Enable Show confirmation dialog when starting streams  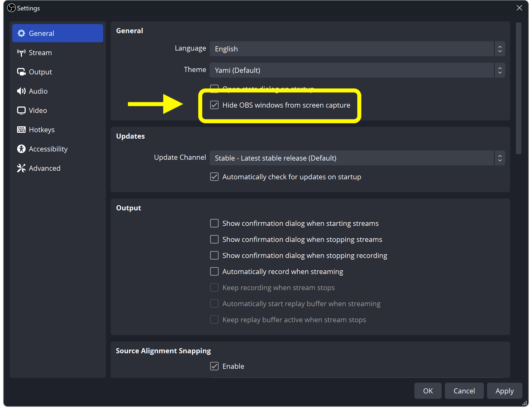pyautogui.click(x=214, y=223)
